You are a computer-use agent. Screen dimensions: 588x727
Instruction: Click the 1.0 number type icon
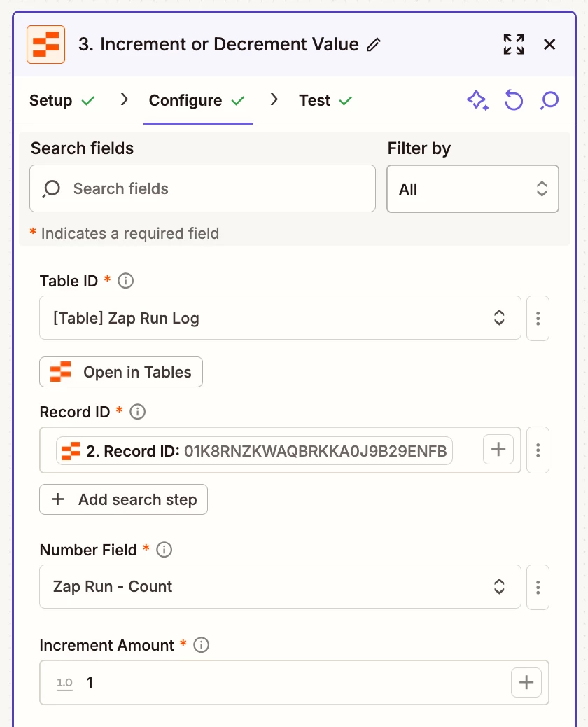[x=65, y=683]
